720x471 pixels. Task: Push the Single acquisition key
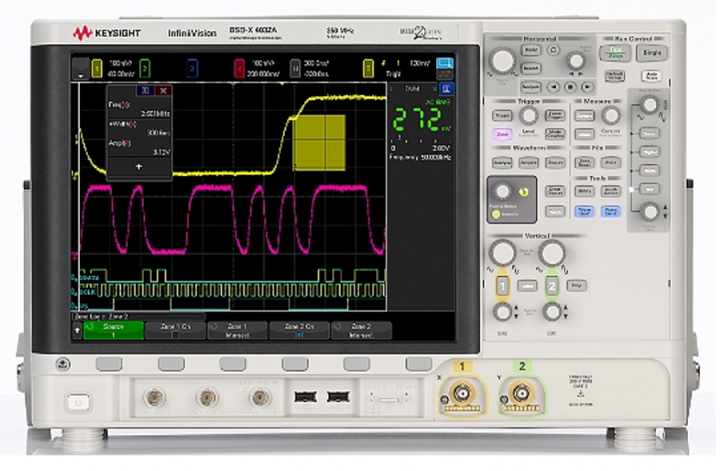click(652, 53)
